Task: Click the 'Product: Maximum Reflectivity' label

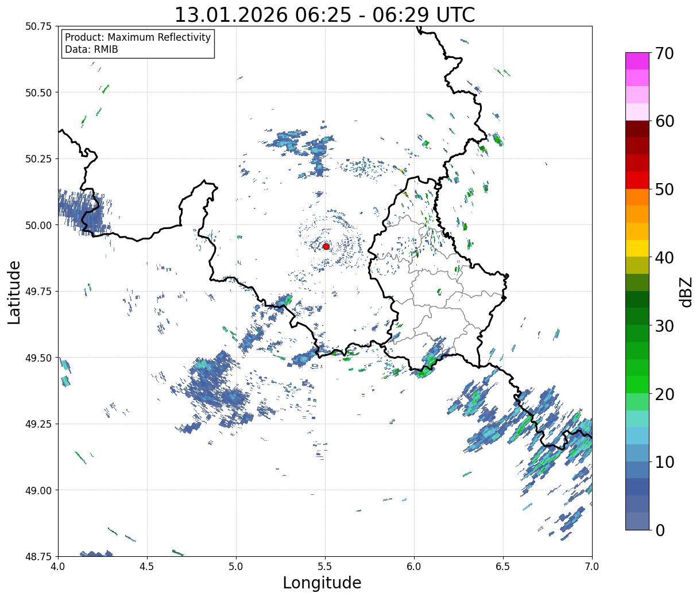Action: [x=138, y=37]
